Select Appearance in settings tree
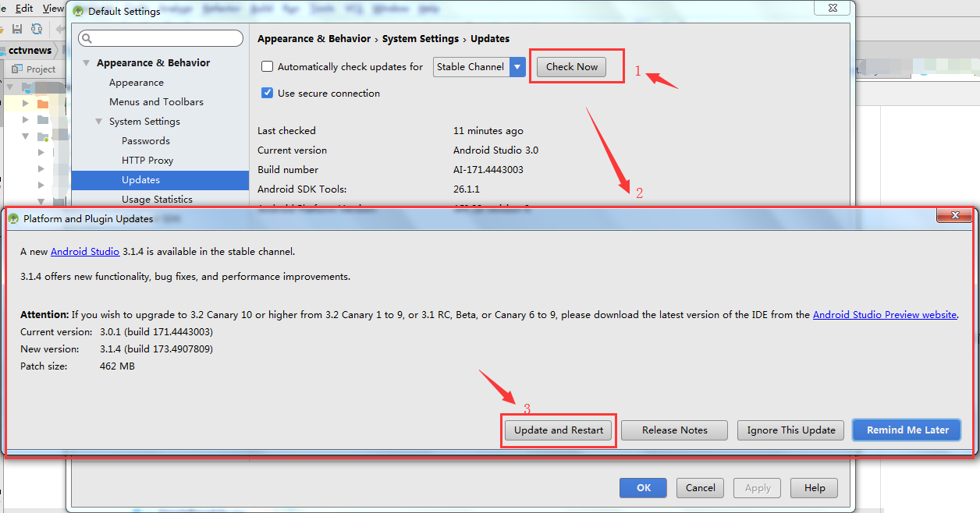Viewport: 980px width, 513px height. (x=137, y=83)
